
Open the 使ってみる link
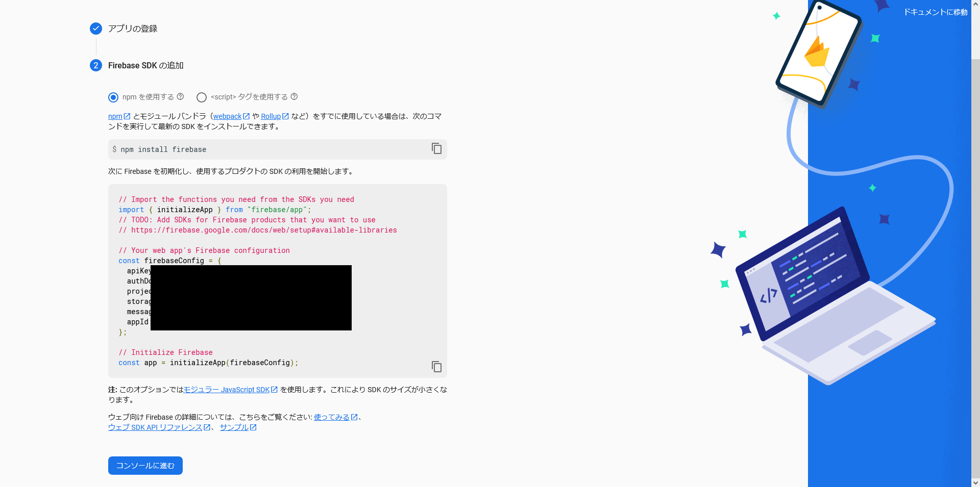pyautogui.click(x=331, y=417)
